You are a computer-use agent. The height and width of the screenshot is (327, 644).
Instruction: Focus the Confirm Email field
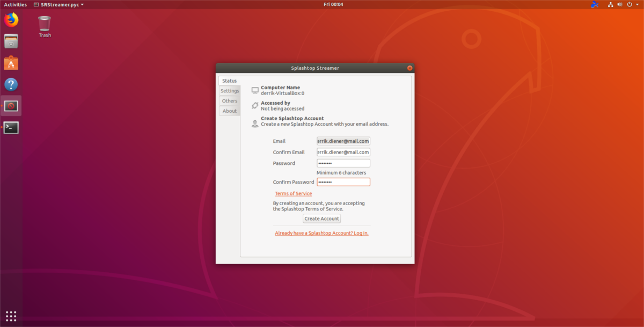[343, 152]
